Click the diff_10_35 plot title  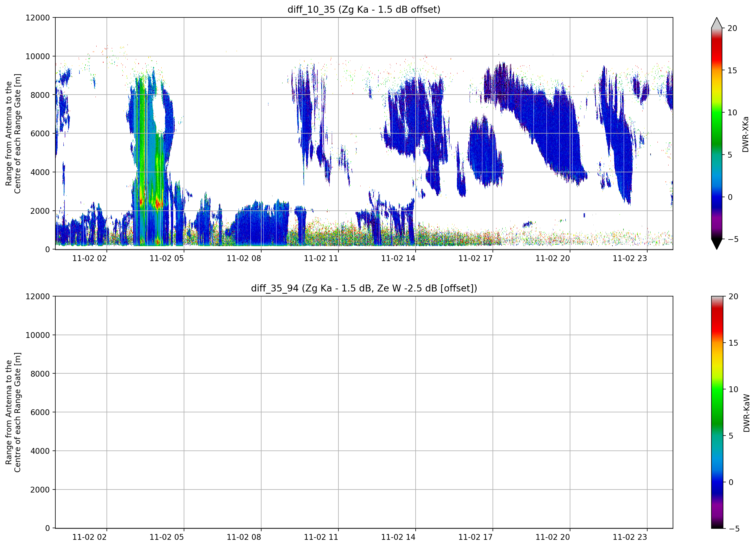tap(364, 9)
